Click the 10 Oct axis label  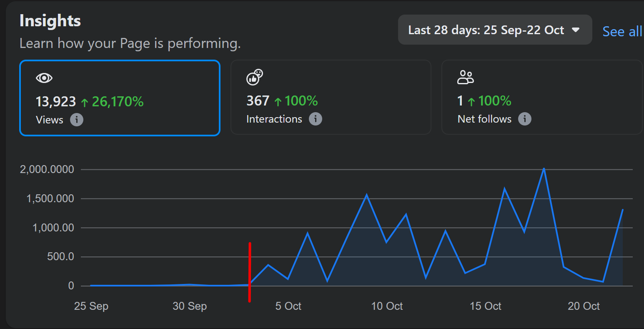(x=387, y=306)
